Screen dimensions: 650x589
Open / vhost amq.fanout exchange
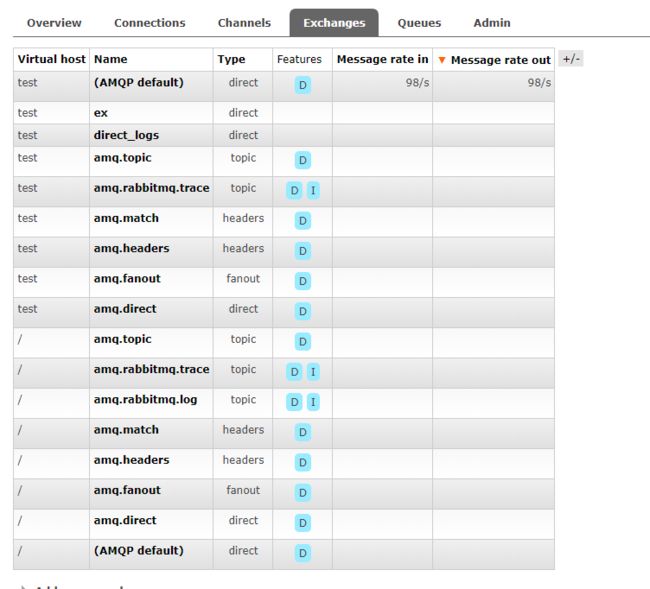point(127,490)
